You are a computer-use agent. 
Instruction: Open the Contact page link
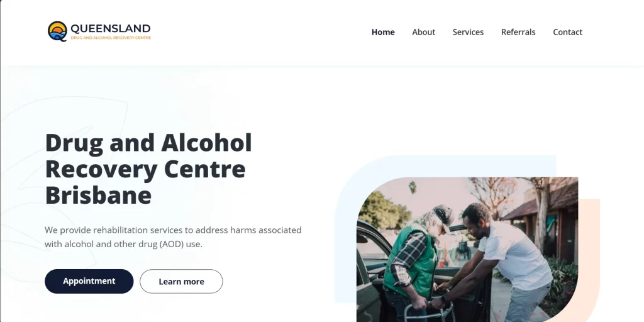[x=567, y=32]
